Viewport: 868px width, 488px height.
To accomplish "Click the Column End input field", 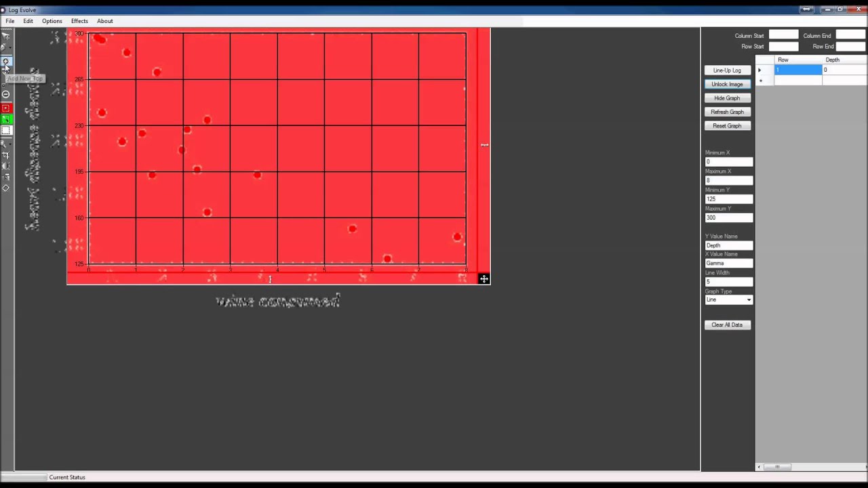I will pyautogui.click(x=851, y=35).
